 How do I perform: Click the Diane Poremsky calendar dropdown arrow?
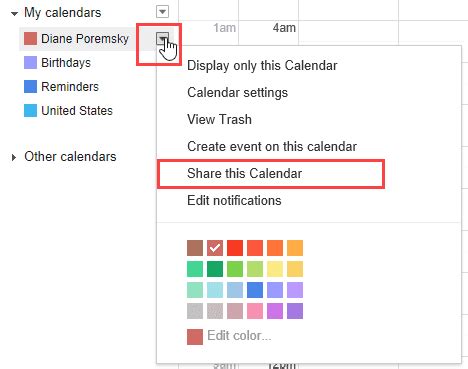[x=162, y=39]
